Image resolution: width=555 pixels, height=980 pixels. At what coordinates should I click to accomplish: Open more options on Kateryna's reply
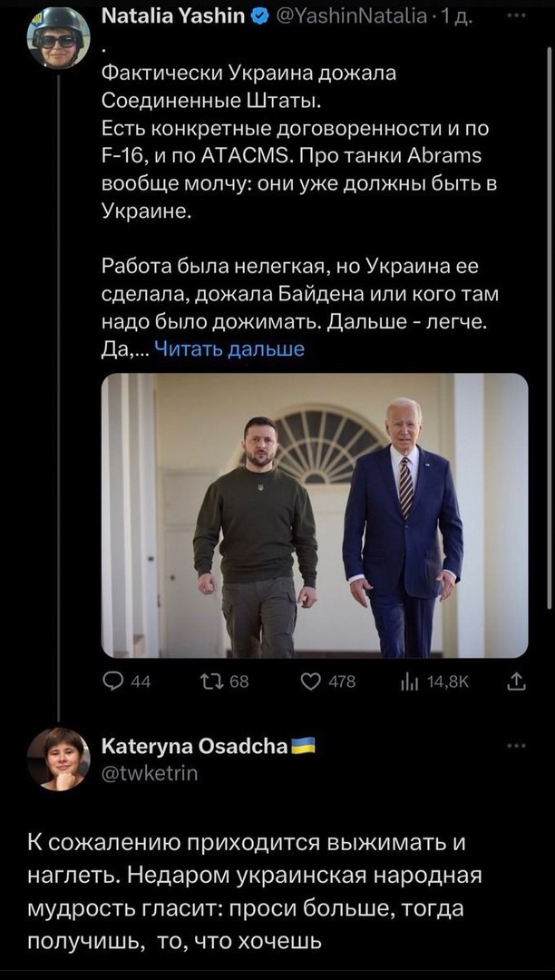click(x=516, y=746)
